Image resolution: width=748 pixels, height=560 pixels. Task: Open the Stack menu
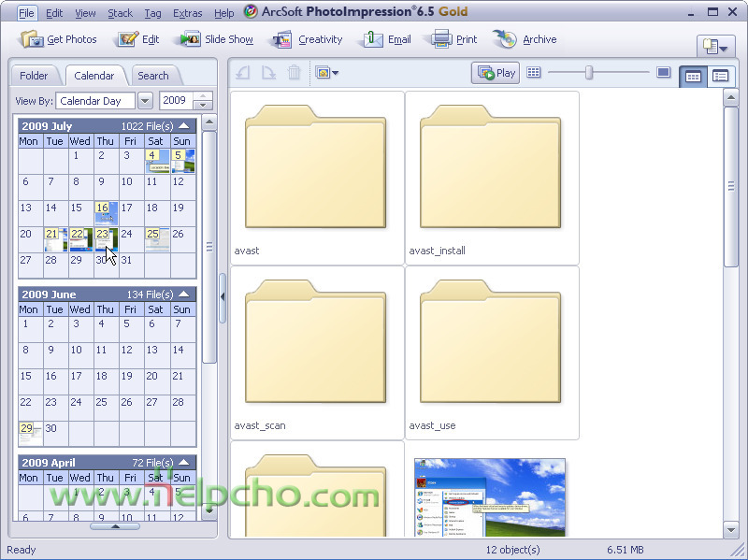pyautogui.click(x=120, y=13)
